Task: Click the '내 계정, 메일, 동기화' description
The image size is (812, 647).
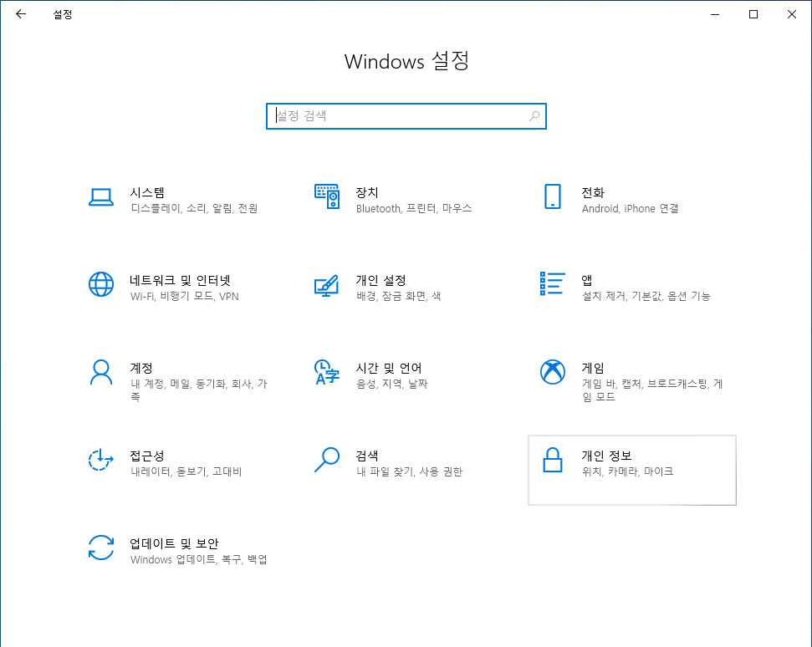Action: [199, 390]
